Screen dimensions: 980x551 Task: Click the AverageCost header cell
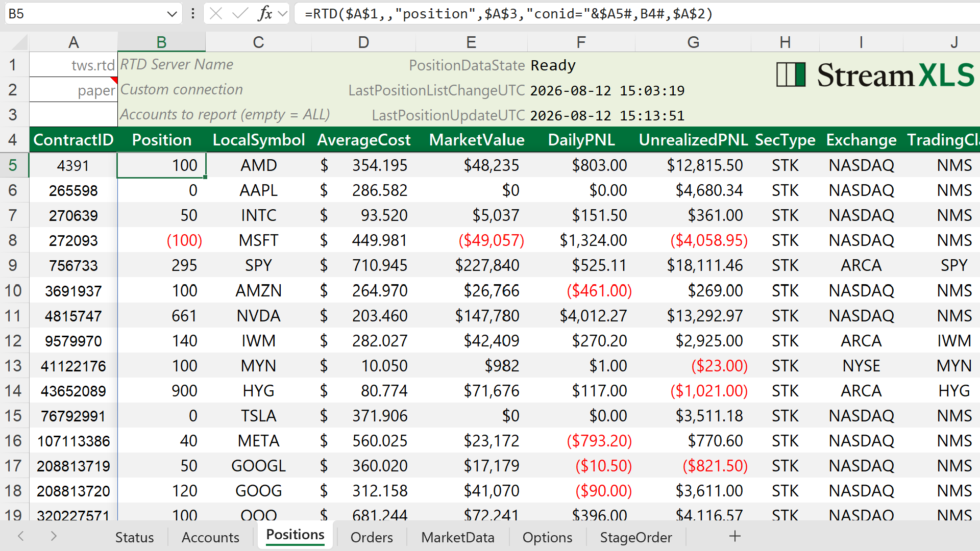click(363, 140)
